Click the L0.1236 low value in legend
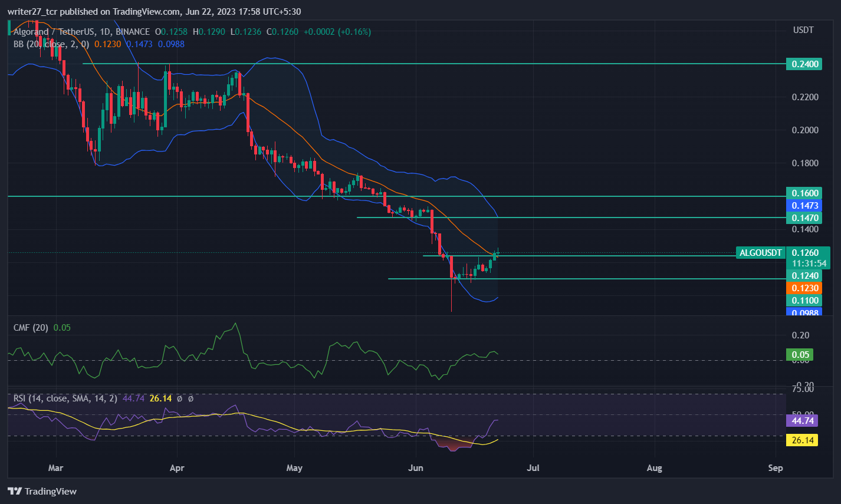 246,32
